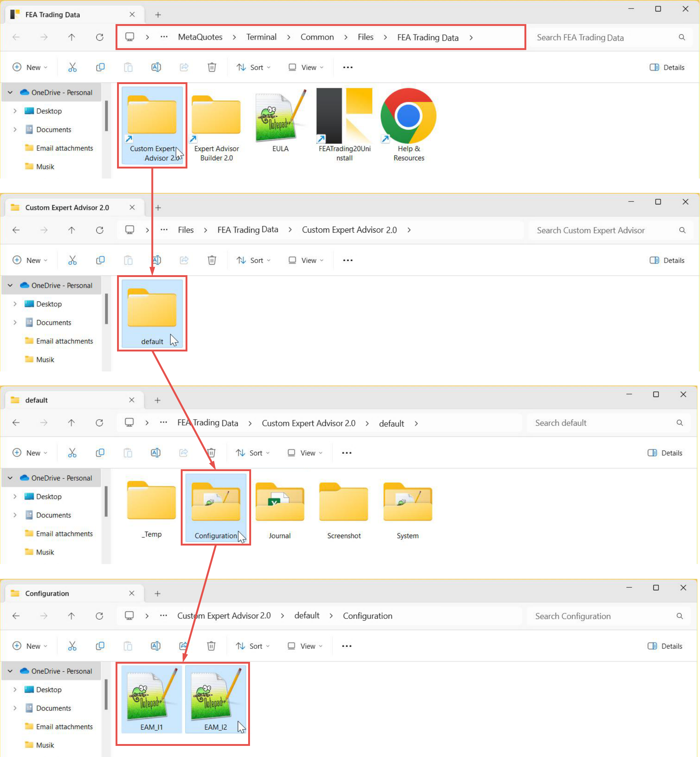
Task: Click Refresh in FEA Trading Data window
Action: (x=100, y=37)
